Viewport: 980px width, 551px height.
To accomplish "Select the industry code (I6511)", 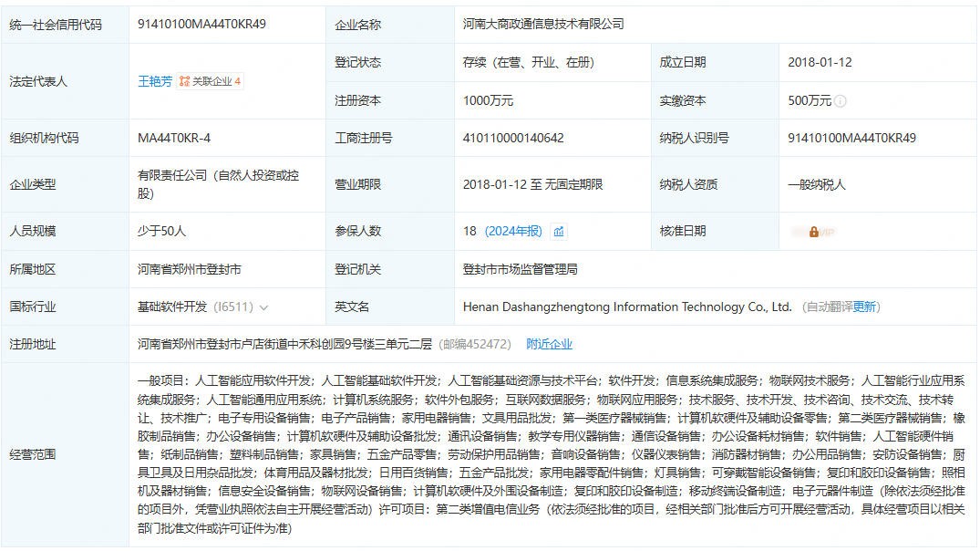I will [x=233, y=307].
